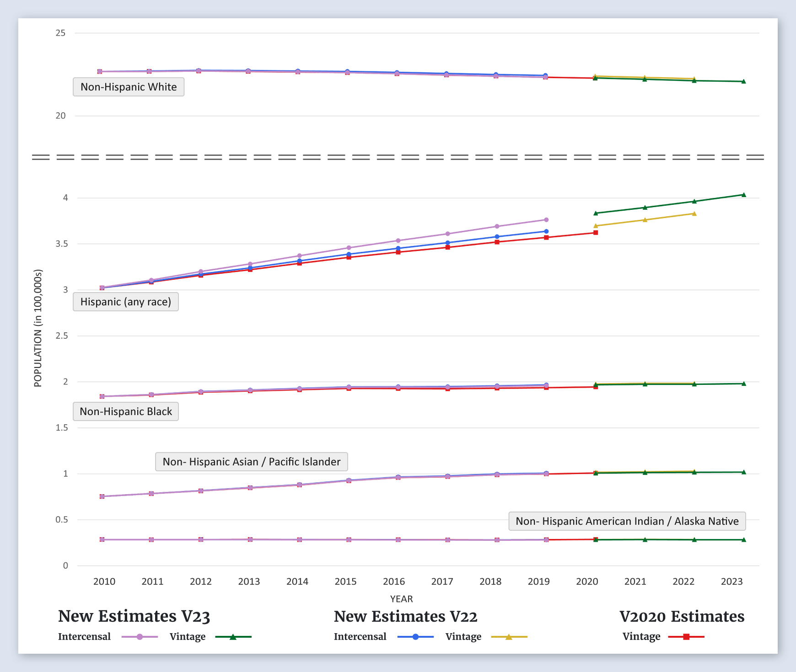Select the green 2023 triangle on Hispanic line
Screen dimensions: 796x672
pyautogui.click(x=743, y=195)
